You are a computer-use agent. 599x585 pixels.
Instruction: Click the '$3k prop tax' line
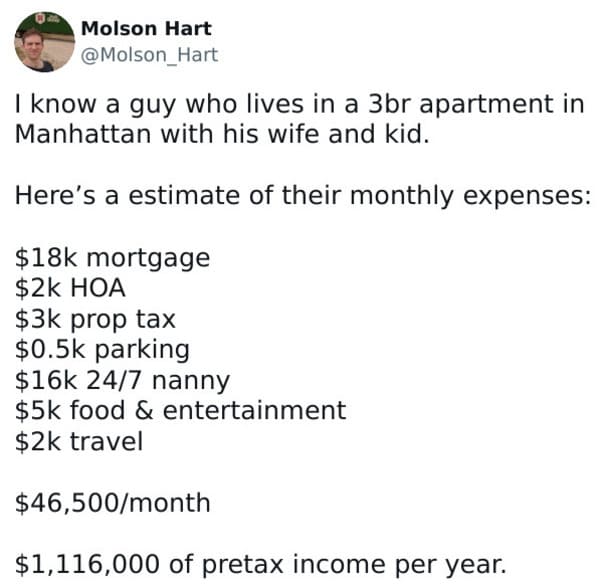pyautogui.click(x=95, y=319)
